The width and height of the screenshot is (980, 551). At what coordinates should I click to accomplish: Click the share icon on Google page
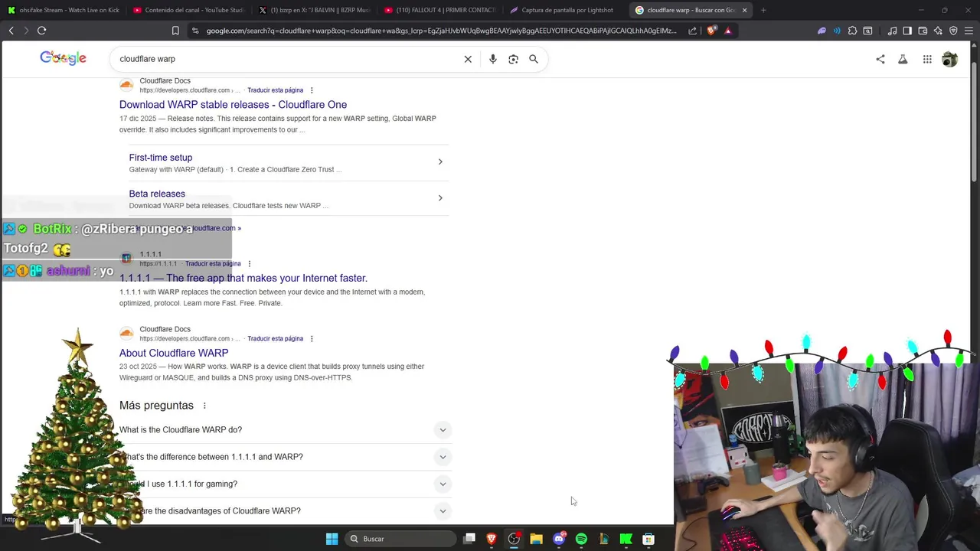[x=880, y=59]
